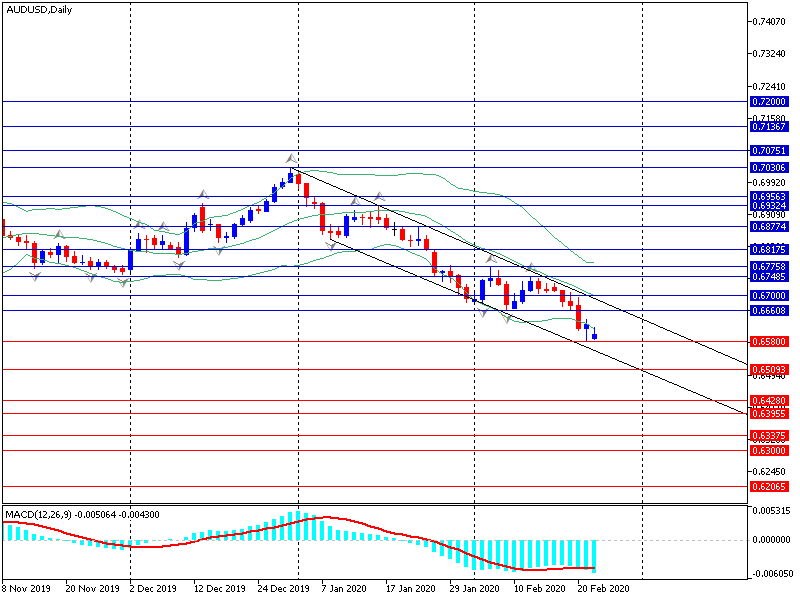Screen dimensions: 800x600
Task: Select the rightmost blue candlestick
Action: 595,335
